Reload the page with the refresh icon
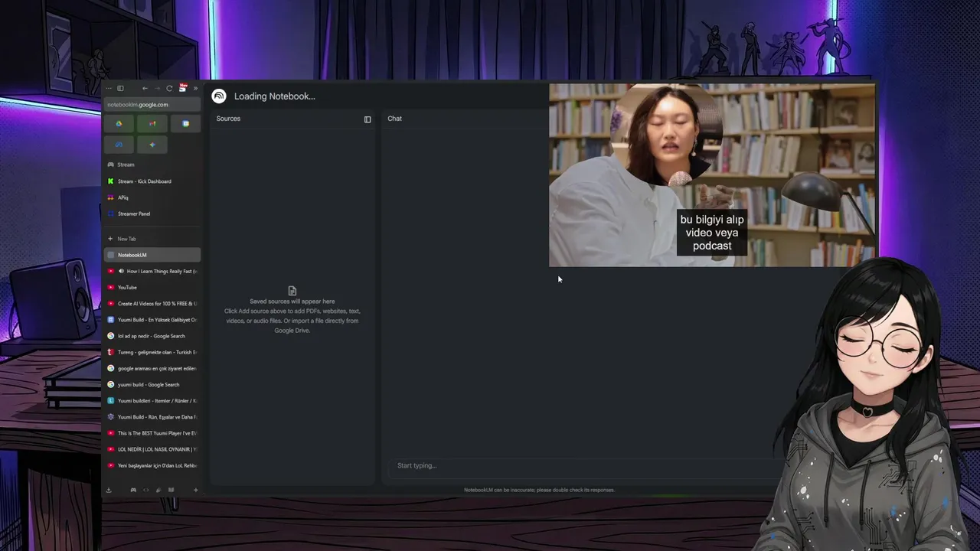This screenshot has height=551, width=980. 169,88
